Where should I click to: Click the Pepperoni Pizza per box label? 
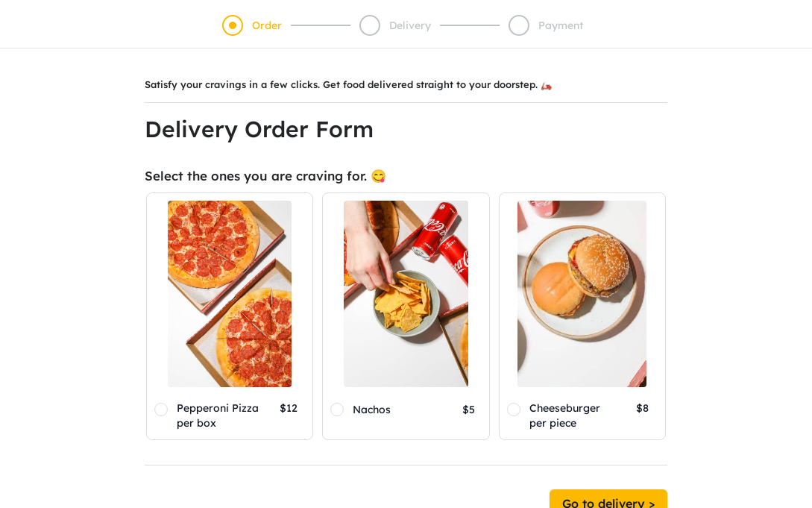click(x=218, y=416)
